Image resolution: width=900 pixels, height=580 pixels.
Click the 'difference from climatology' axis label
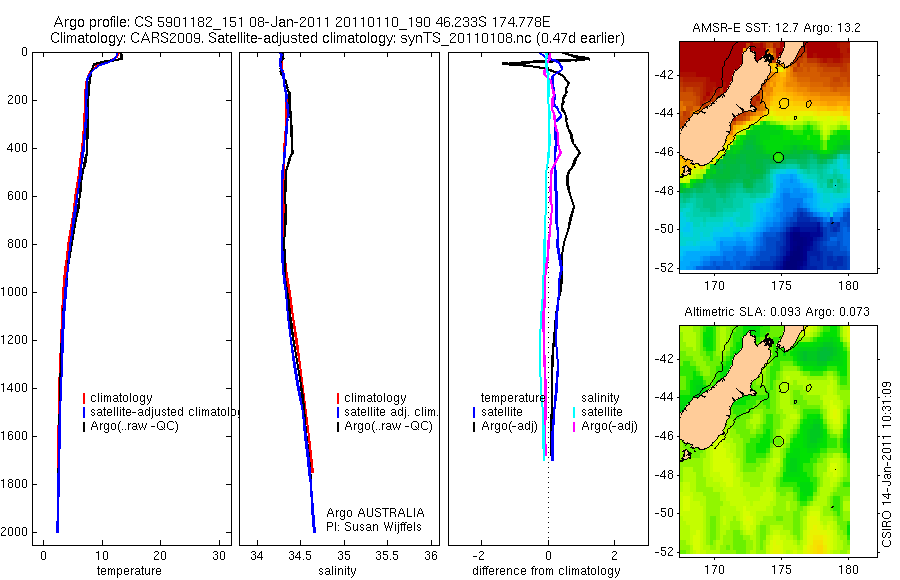click(546, 571)
